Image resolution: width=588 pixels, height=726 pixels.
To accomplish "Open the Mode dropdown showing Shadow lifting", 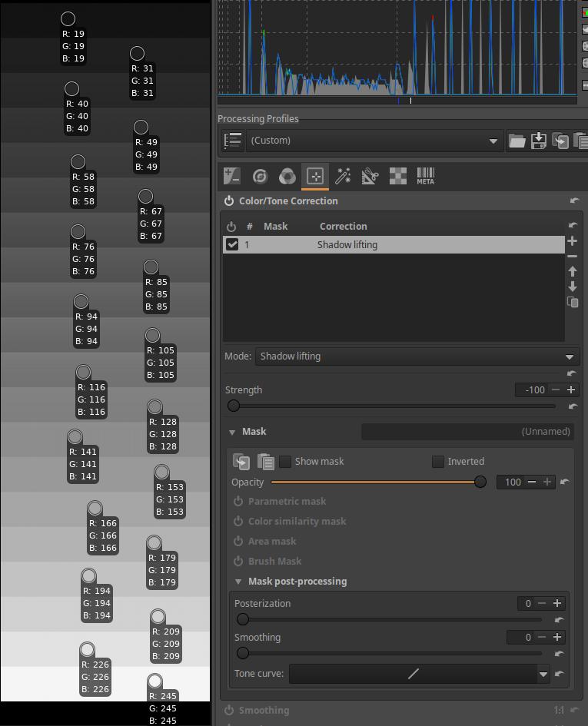I will tap(416, 356).
